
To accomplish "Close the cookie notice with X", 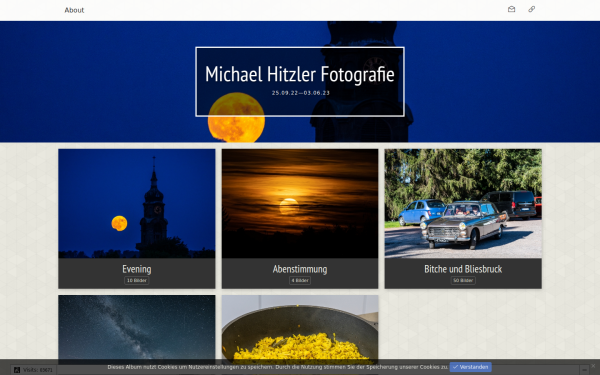I will pyautogui.click(x=593, y=365).
